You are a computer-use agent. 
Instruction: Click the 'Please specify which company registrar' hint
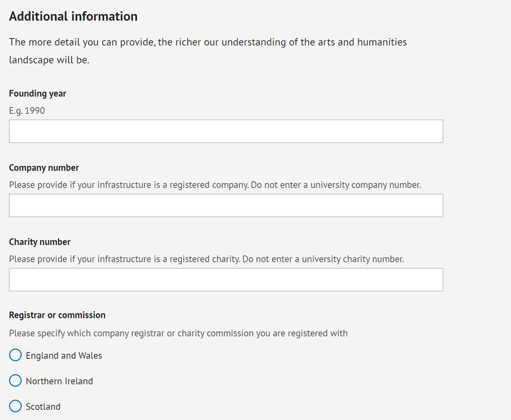pyautogui.click(x=178, y=333)
